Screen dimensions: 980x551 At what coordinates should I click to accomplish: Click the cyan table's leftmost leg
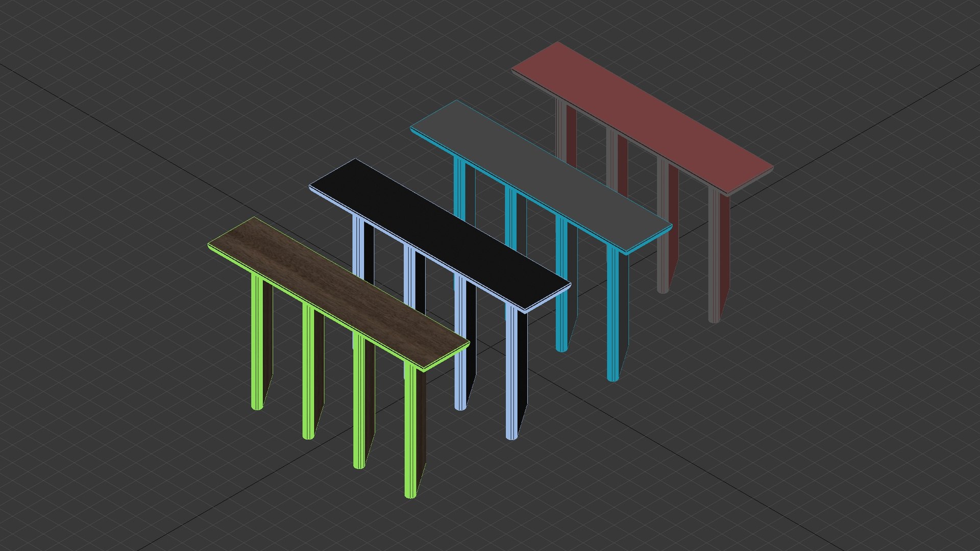[464, 191]
